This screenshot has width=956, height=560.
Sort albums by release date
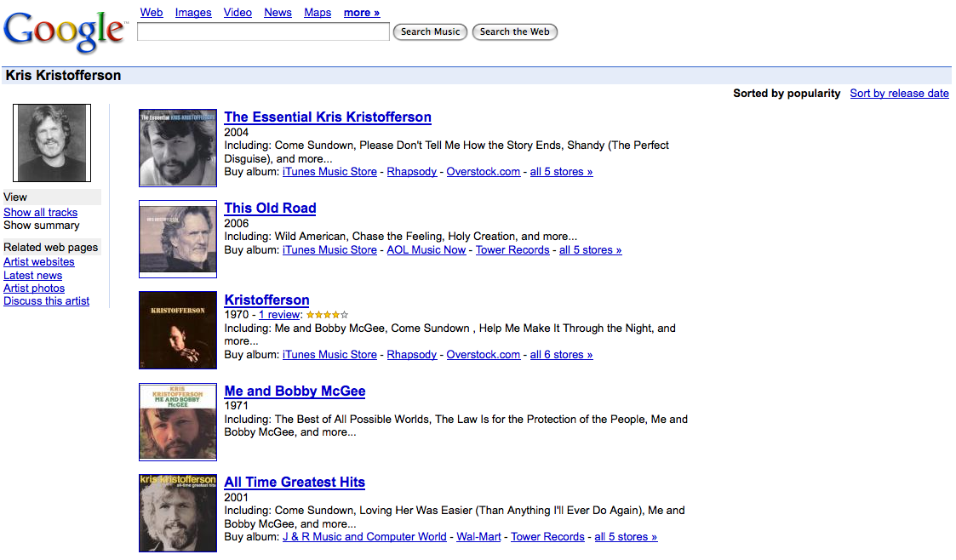coord(899,94)
